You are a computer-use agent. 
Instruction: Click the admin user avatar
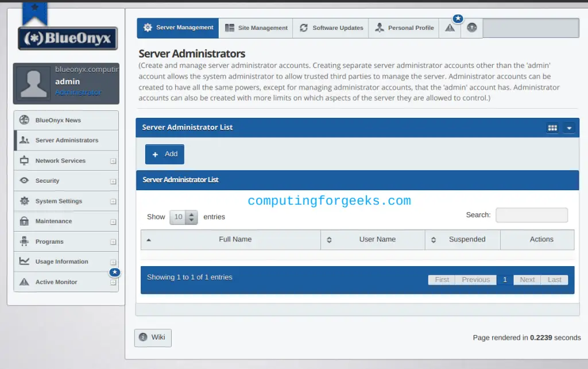[x=34, y=83]
